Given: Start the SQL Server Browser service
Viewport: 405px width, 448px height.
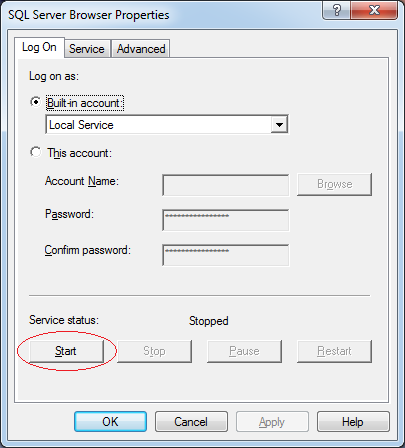Looking at the screenshot, I should (x=66, y=351).
